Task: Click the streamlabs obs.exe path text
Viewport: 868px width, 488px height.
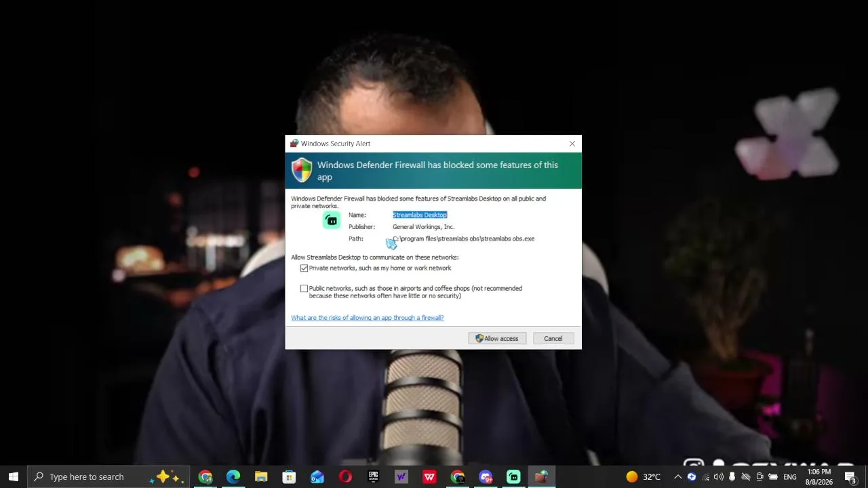Action: click(x=464, y=239)
